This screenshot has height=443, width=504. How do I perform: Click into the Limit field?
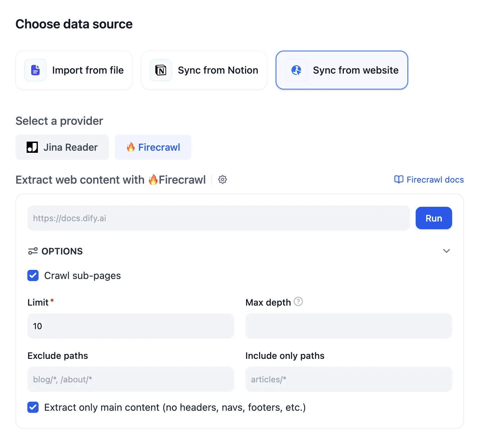coord(130,326)
